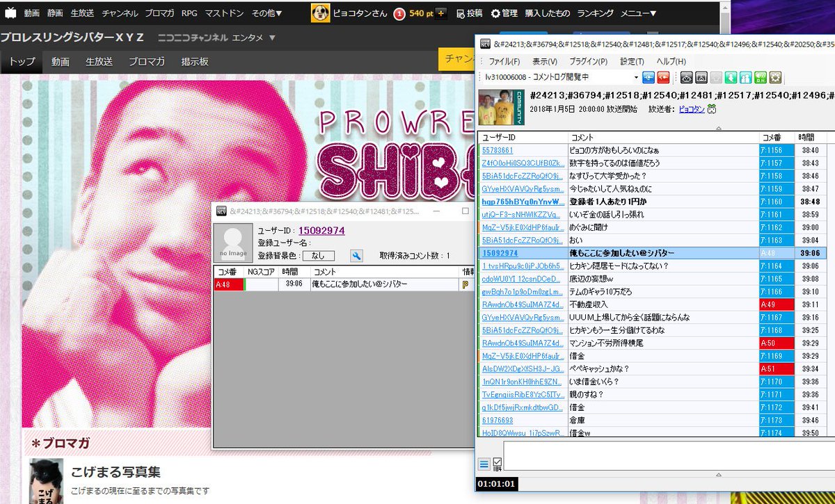Expand the エンタメ category dropdown arrow
Viewport: 835px width, 504px height.
271,38
